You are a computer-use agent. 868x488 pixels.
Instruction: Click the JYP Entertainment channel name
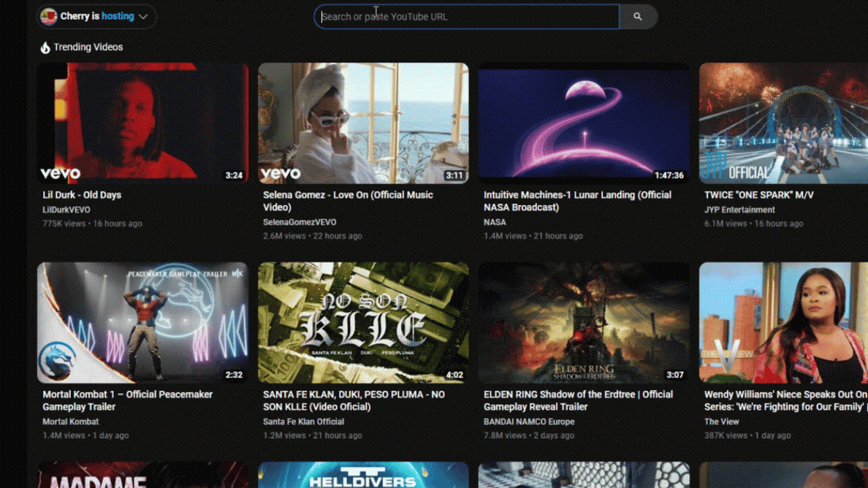(x=739, y=210)
